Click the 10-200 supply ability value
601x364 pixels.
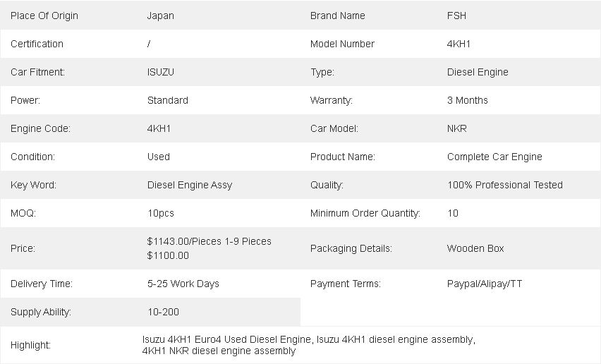[163, 313]
